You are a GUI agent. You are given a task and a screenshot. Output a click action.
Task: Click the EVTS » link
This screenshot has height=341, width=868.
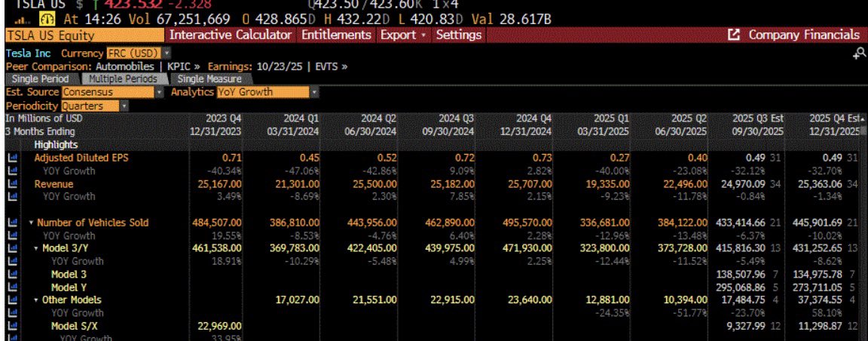pos(331,66)
